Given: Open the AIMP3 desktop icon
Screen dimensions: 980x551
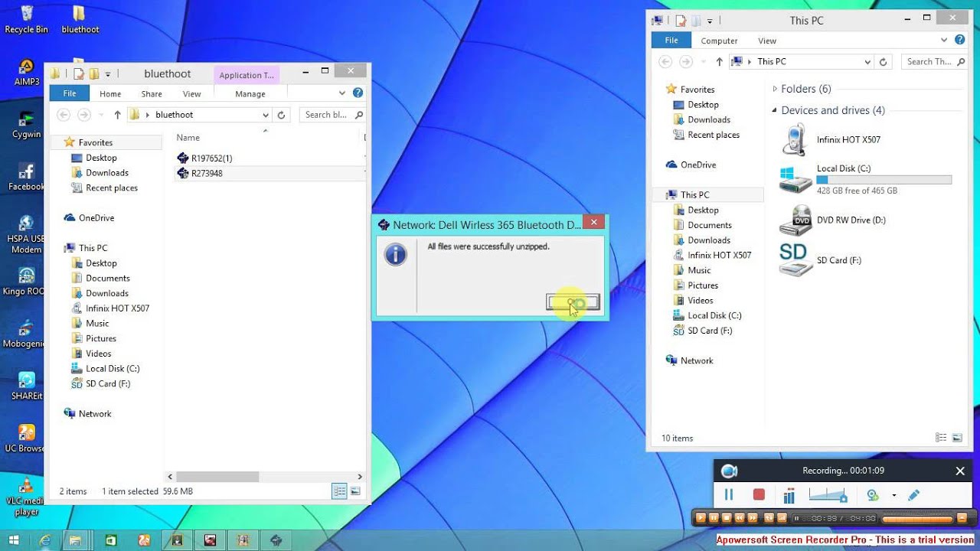Looking at the screenshot, I should click(x=27, y=72).
